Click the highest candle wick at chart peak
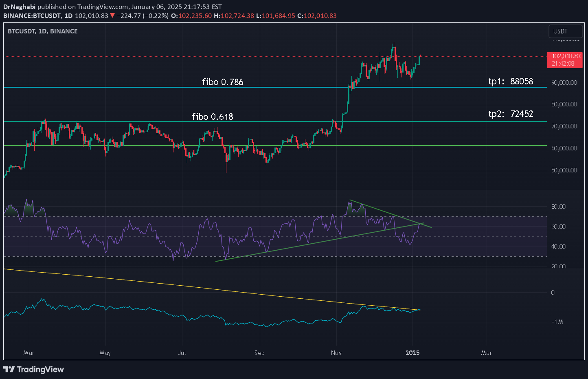The image size is (588, 379). pyautogui.click(x=394, y=44)
